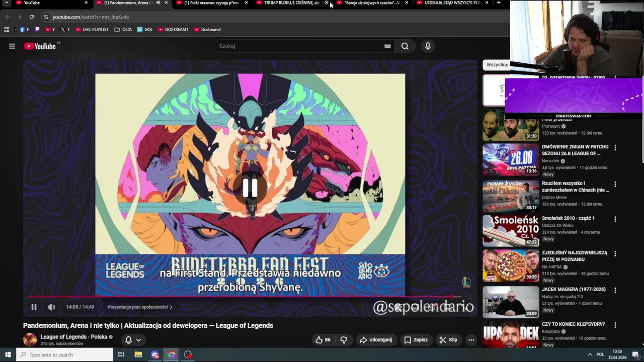Switch to the TRUMP BLOKUJE CIEŚNINĘ tab
644x362 pixels.
tap(292, 3)
